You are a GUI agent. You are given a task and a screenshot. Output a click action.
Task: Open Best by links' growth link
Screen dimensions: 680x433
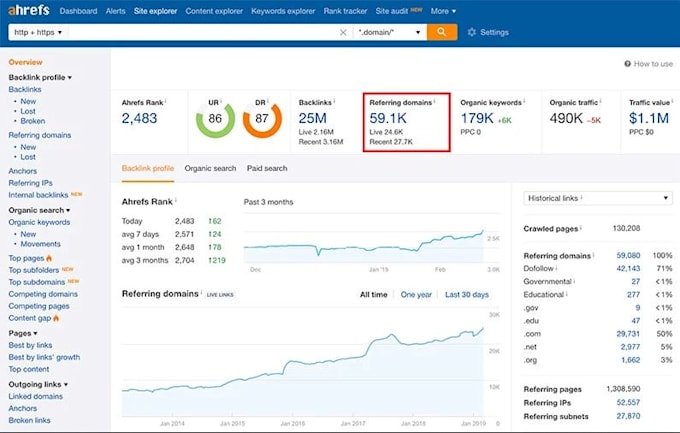[44, 358]
